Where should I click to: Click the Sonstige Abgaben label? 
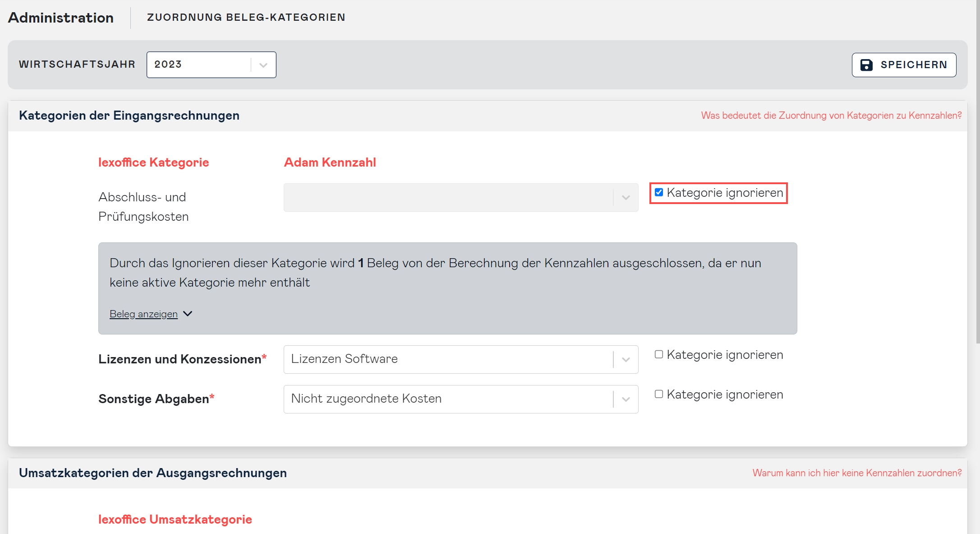click(156, 399)
